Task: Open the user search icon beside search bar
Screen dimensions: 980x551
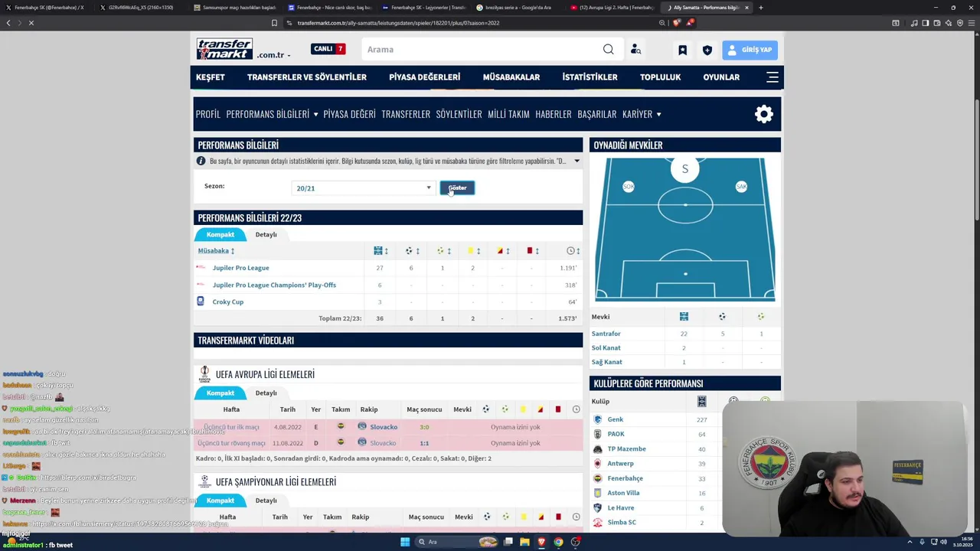Action: [635, 50]
